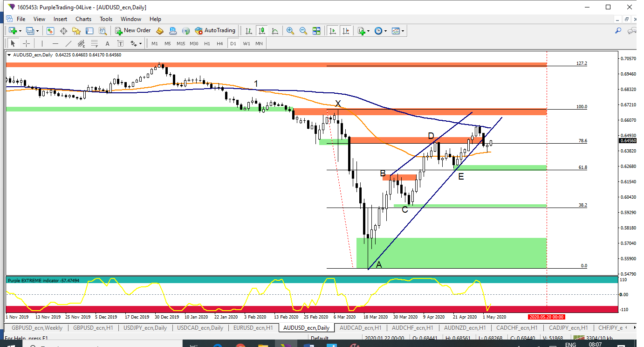Switch to CADJPY_ecn,H1 chart tab
The image size is (644, 347).
point(568,328)
